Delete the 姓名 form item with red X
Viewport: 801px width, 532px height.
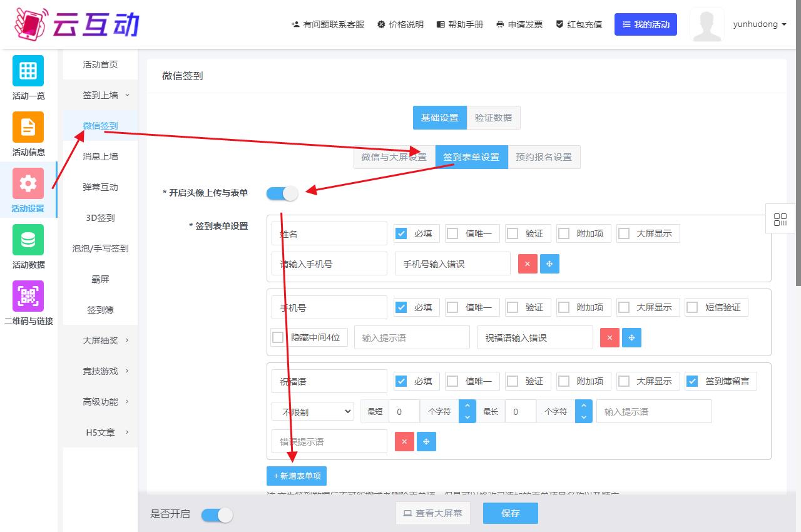coord(528,264)
